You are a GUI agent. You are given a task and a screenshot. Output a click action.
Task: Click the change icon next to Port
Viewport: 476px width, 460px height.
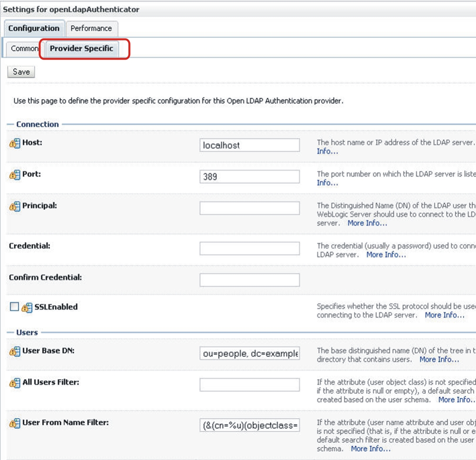tap(14, 174)
